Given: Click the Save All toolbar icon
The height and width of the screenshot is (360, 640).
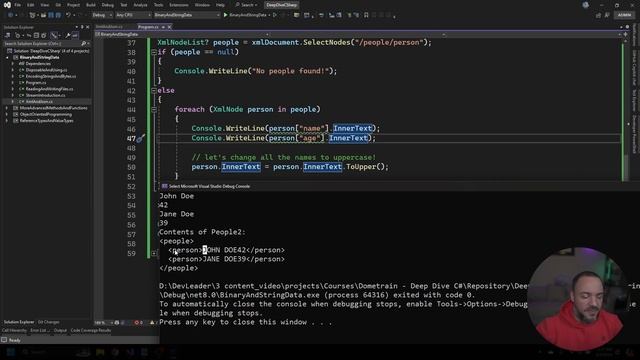Looking at the screenshot, I should click(x=58, y=15).
